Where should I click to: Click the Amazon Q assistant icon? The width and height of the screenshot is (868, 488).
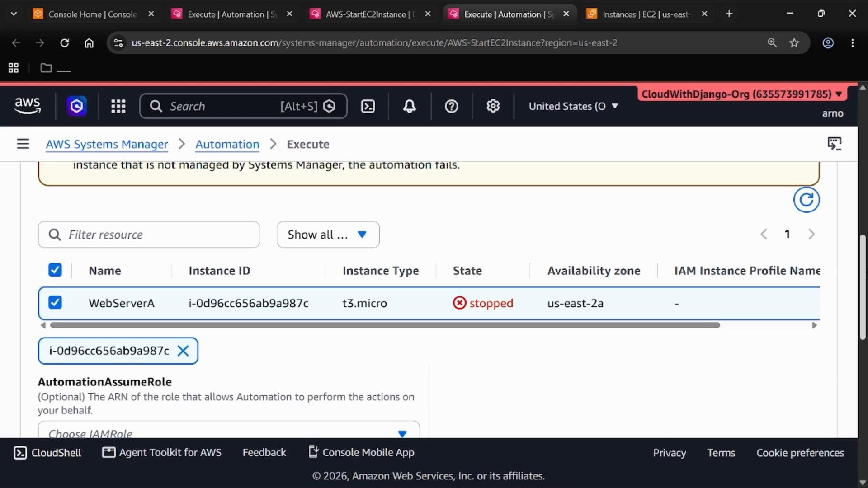(x=76, y=106)
